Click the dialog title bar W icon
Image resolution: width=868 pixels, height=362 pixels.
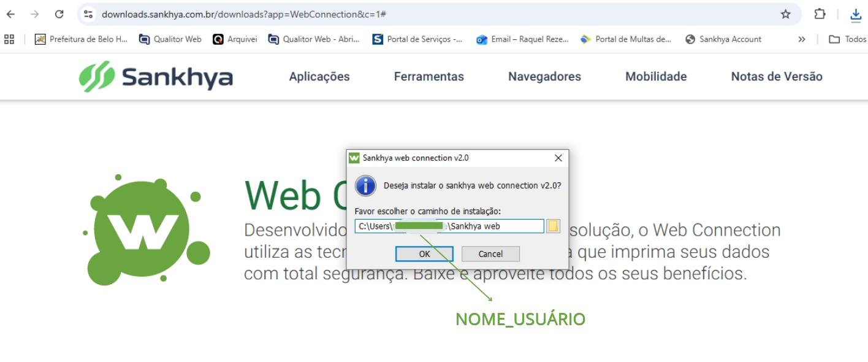[354, 158]
